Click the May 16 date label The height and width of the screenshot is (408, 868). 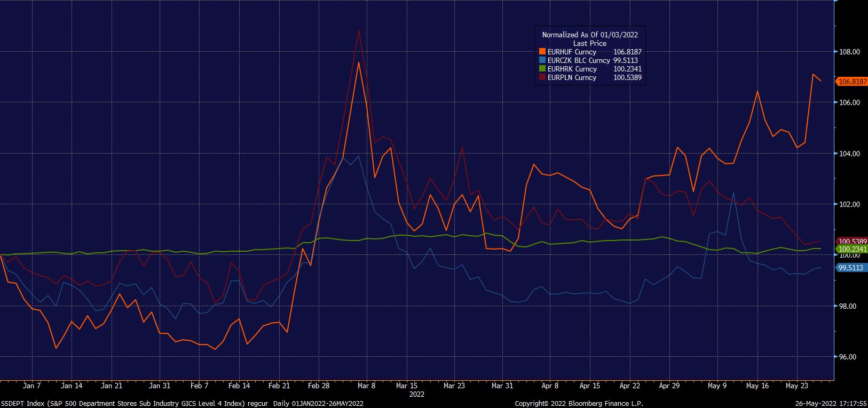coord(757,386)
